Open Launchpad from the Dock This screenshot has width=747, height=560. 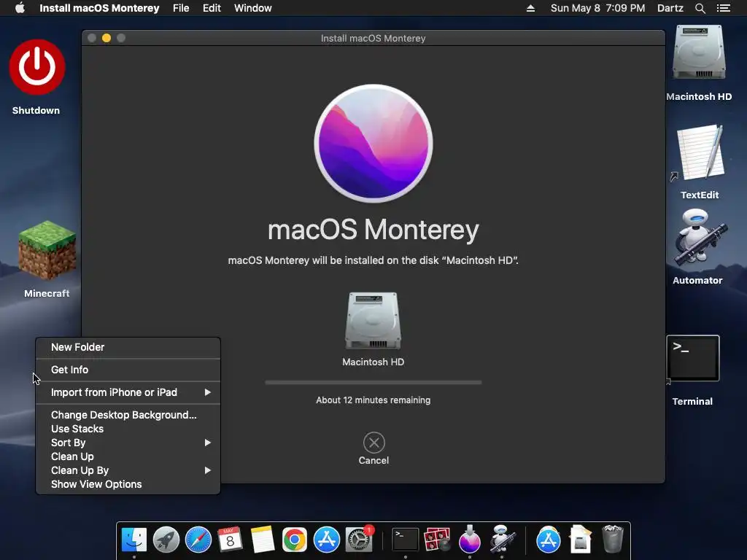[x=166, y=540]
